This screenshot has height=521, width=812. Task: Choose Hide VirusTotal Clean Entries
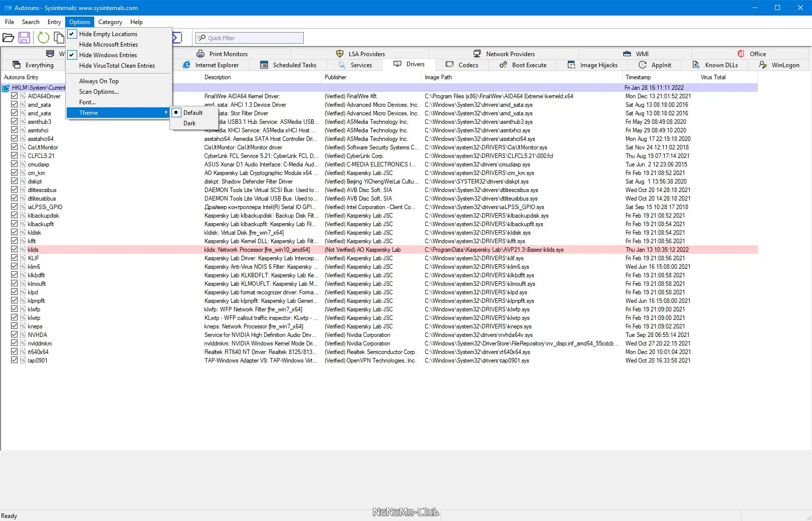tap(119, 66)
